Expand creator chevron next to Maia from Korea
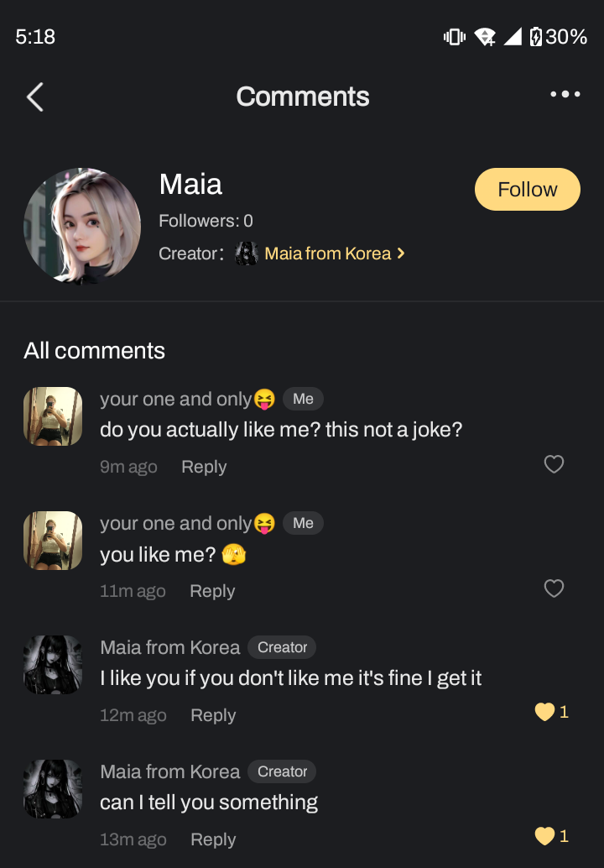 (401, 254)
